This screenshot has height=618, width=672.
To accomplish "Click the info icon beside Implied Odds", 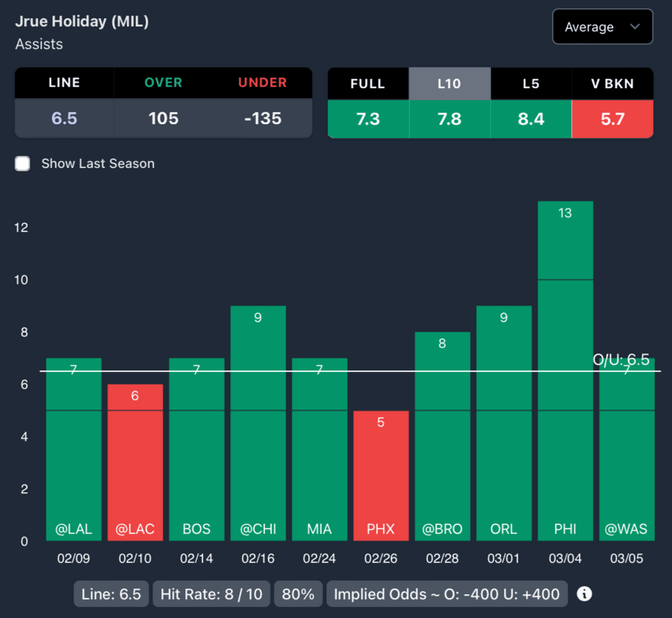I will (x=584, y=594).
